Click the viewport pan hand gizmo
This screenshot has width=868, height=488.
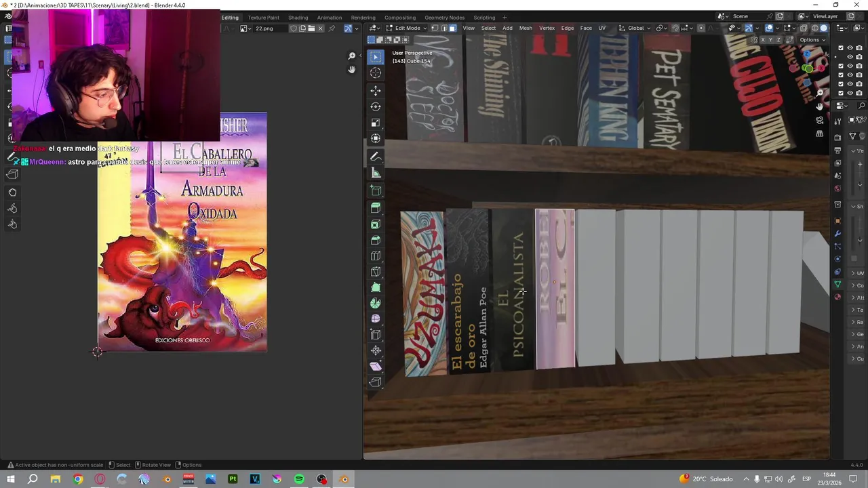(820, 106)
